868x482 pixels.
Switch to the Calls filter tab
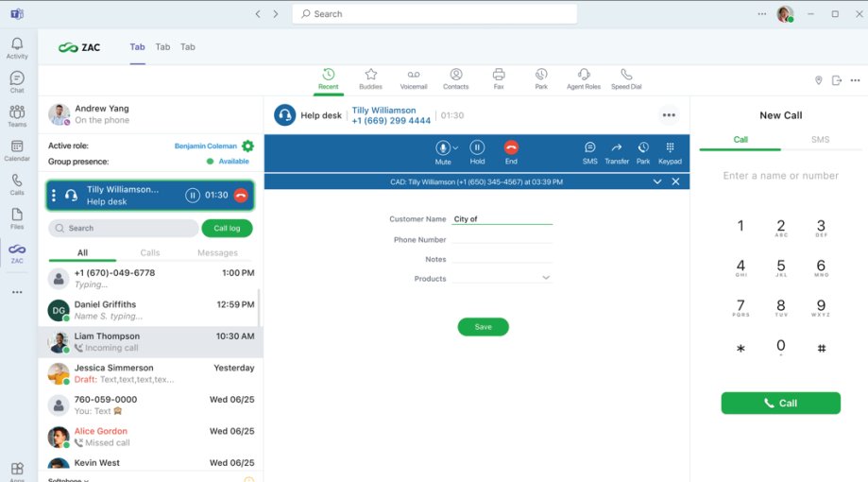[x=150, y=252]
